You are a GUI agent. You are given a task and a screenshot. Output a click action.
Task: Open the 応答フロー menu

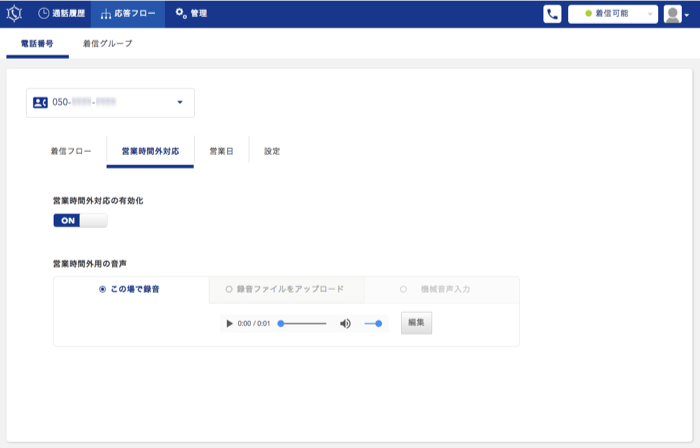[128, 13]
